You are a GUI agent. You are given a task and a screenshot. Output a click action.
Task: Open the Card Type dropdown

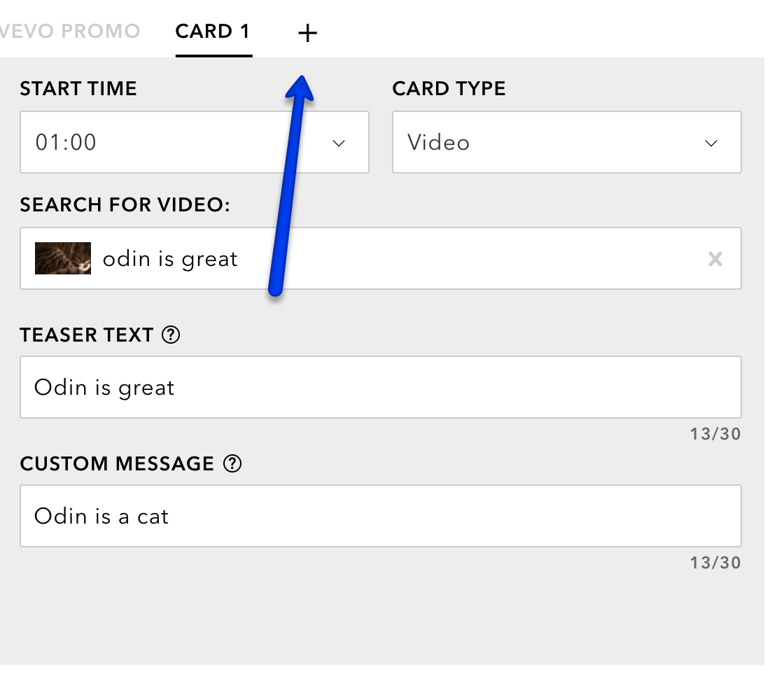coord(566,142)
